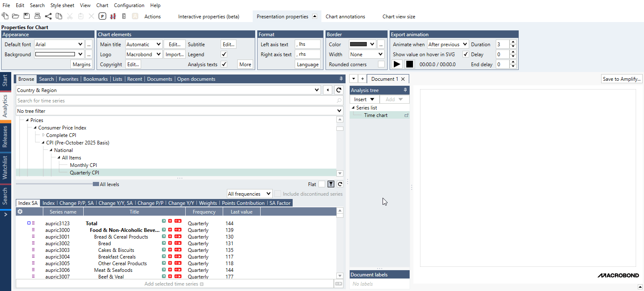Open the bar chart icon in toolbar
644x291 pixels.
[x=113, y=16]
